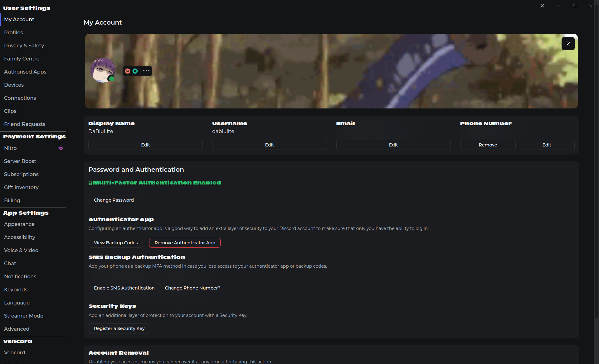Expand the Payment Settings section
The height and width of the screenshot is (364, 599).
point(35,136)
